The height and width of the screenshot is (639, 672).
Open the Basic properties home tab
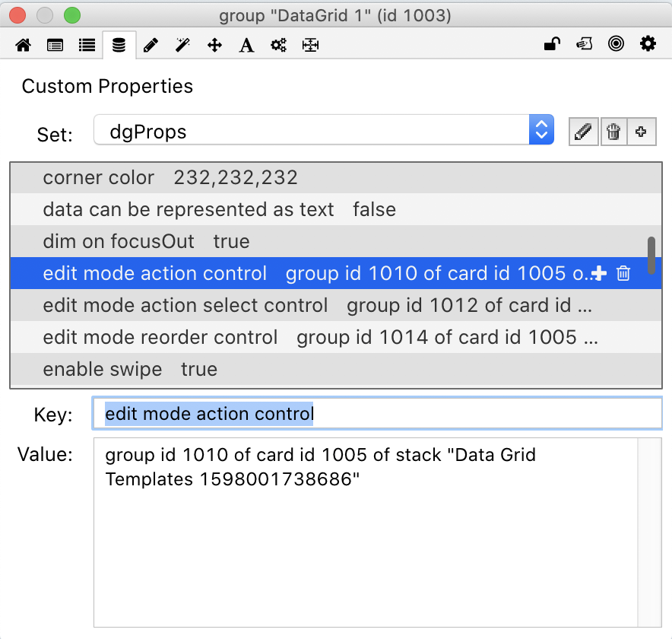[23, 45]
